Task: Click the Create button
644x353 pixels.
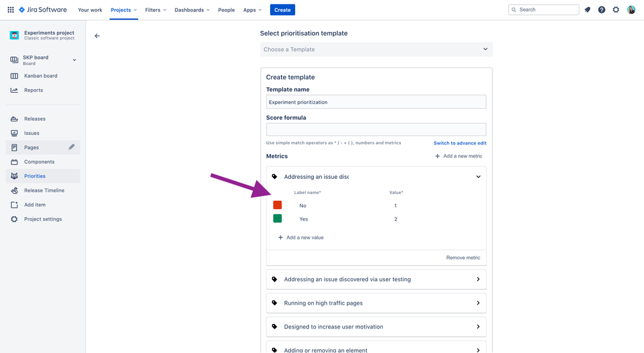Action: pyautogui.click(x=282, y=10)
